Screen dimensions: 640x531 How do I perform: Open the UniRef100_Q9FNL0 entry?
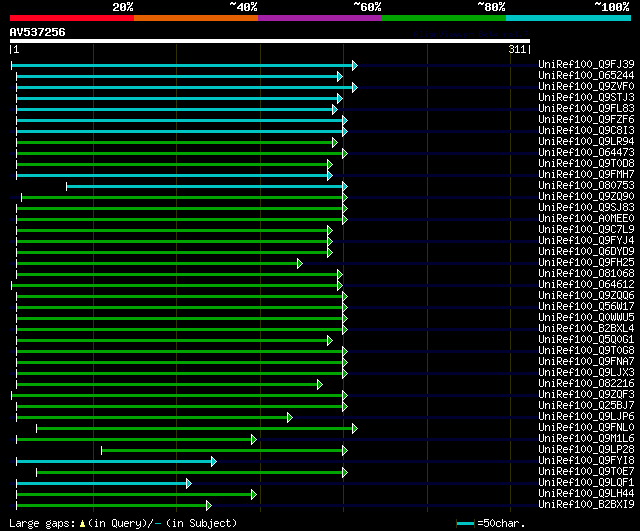(586, 428)
